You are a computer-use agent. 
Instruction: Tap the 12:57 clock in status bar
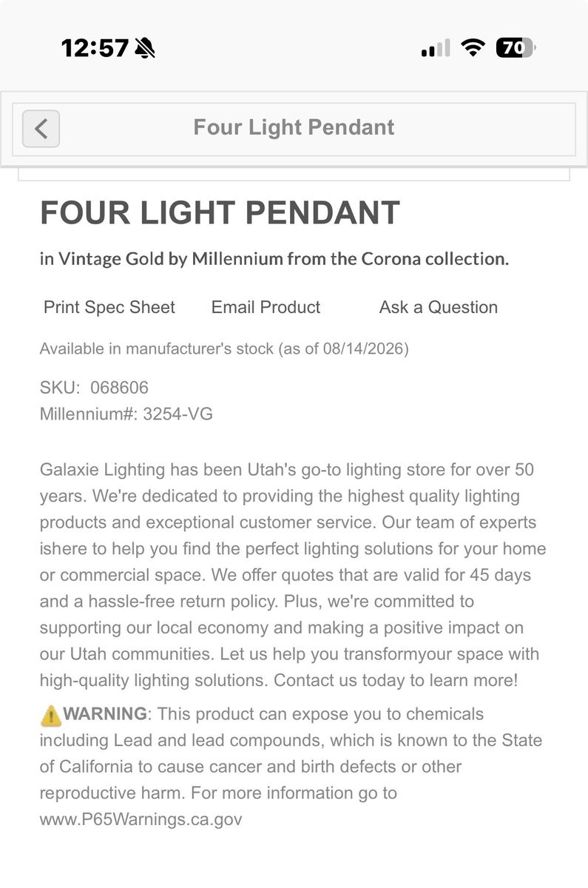tap(95, 49)
